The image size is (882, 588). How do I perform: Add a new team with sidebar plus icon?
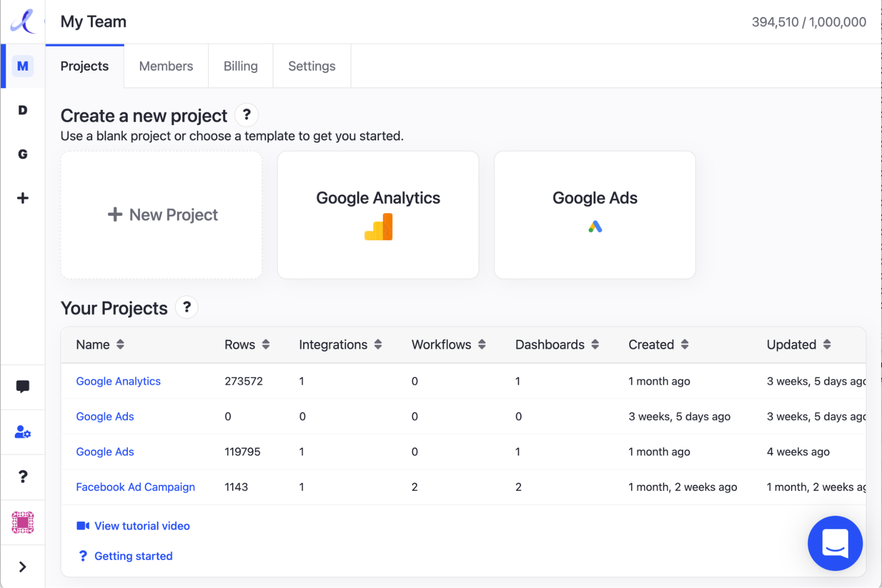[x=23, y=198]
